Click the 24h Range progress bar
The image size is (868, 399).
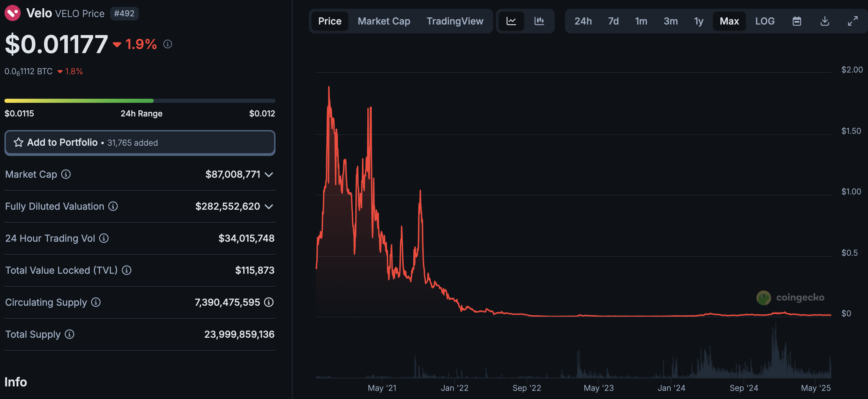tap(140, 101)
